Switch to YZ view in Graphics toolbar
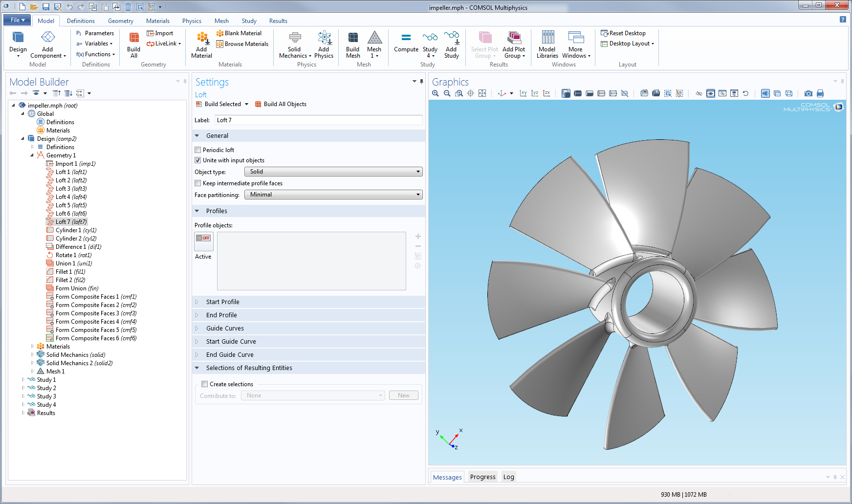This screenshot has height=504, width=852. (x=535, y=93)
